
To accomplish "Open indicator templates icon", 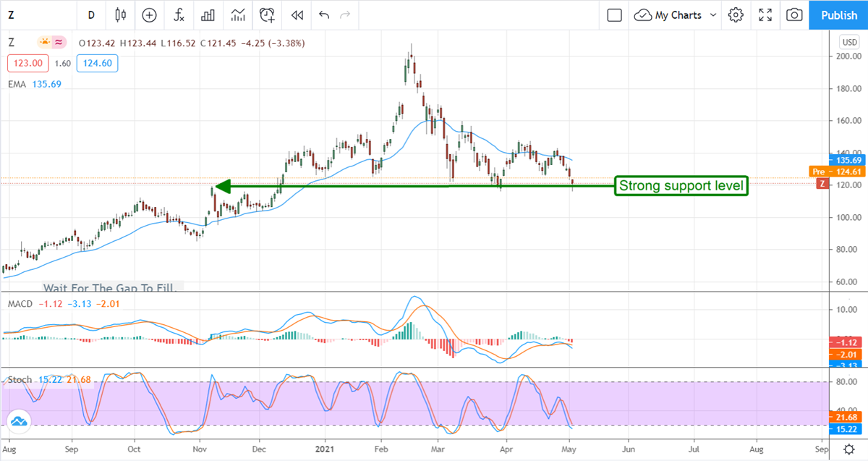I will (238, 14).
